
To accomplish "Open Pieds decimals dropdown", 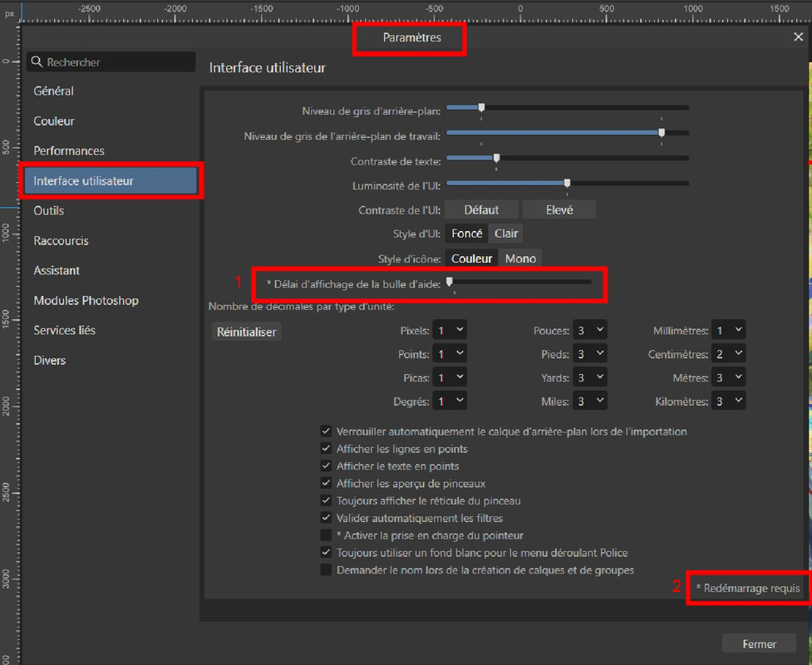I will (x=590, y=354).
